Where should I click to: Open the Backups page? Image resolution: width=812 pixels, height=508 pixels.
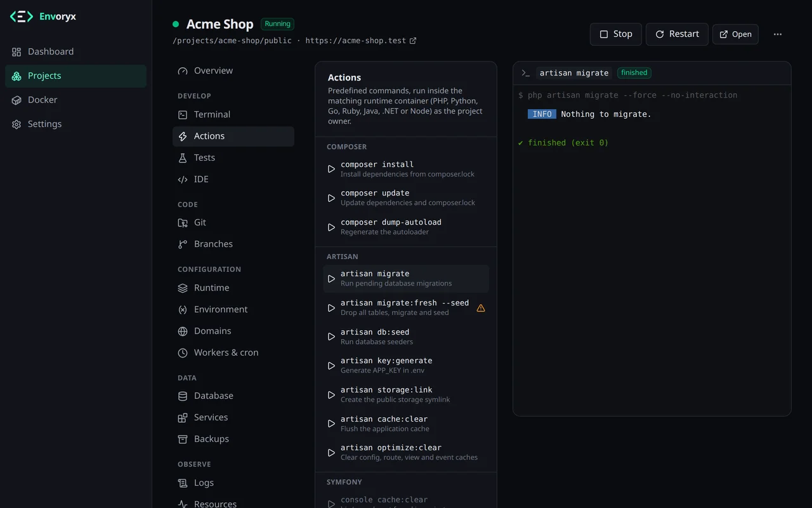coord(233,439)
